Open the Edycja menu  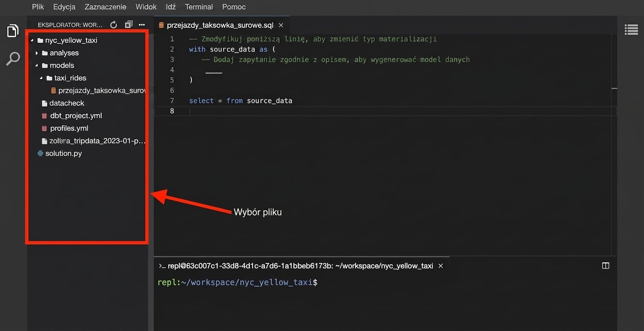64,7
